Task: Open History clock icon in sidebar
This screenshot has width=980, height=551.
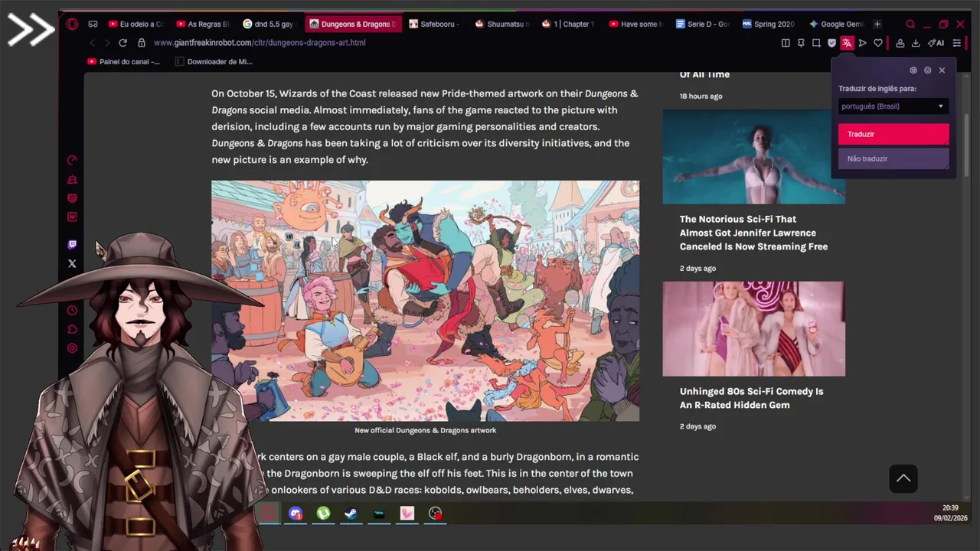Action: (72, 311)
